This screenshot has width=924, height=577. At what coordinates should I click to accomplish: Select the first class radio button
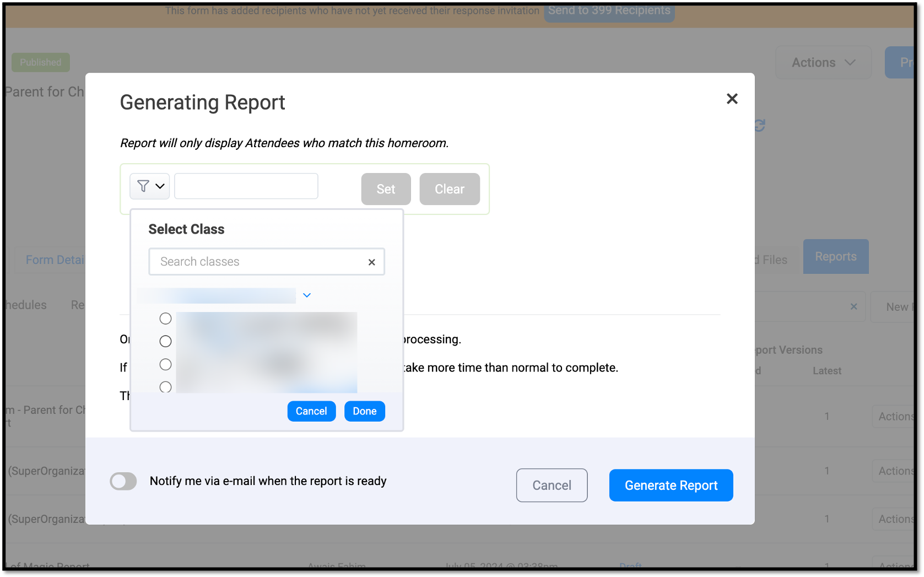[165, 318]
